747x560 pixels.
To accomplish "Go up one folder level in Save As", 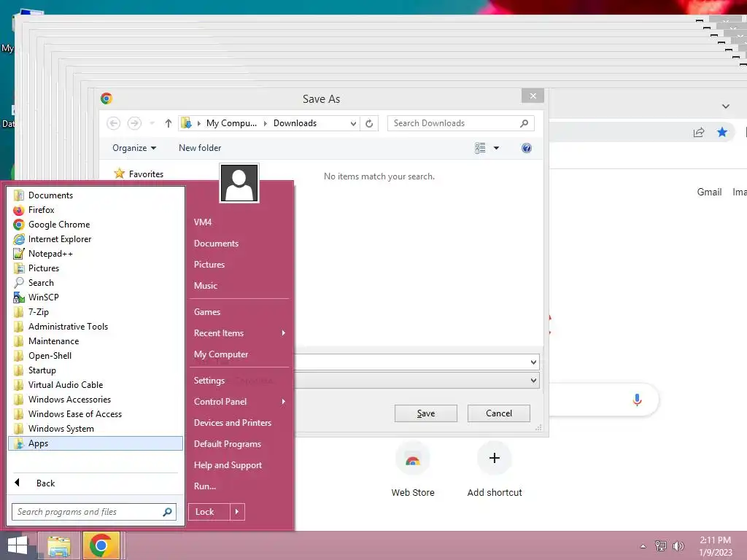I will 169,123.
